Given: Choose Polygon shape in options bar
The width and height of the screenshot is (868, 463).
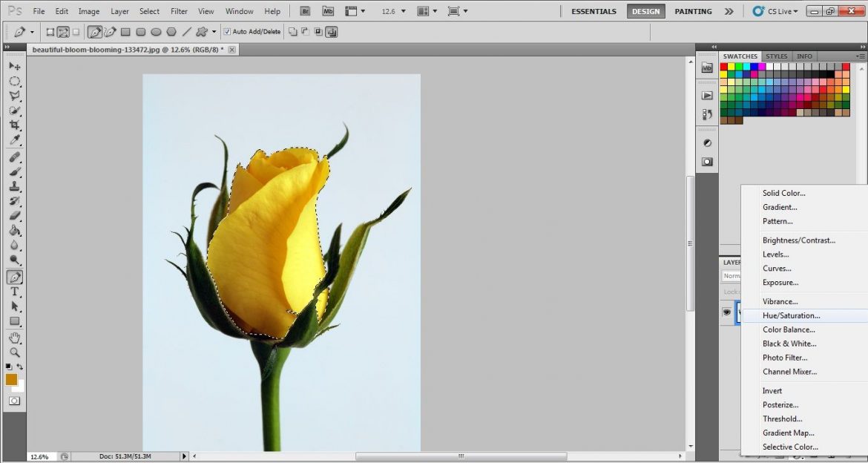Looking at the screenshot, I should [x=171, y=32].
